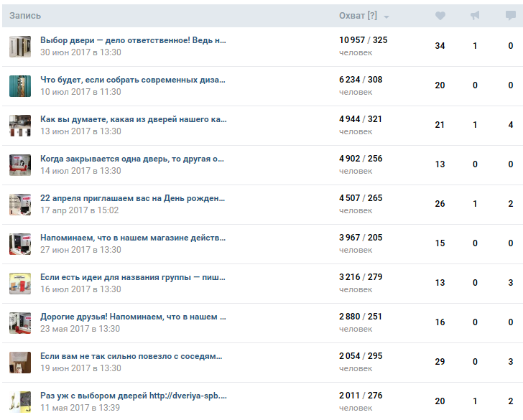
Task: Click the likes heart column icon
Action: coord(440,16)
